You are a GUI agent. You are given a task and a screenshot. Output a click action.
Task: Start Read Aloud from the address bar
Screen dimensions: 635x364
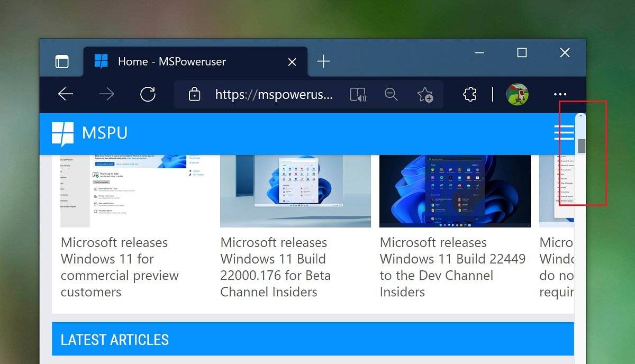[358, 95]
